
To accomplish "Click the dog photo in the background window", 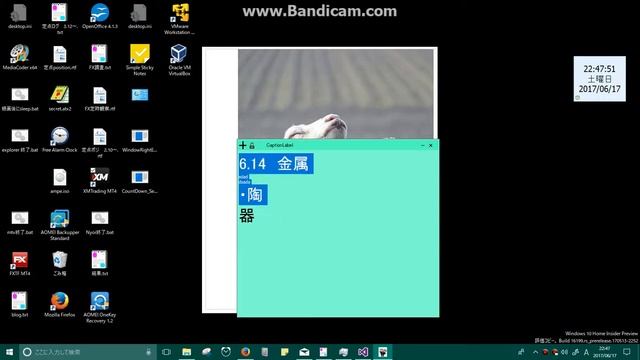I will (336, 94).
